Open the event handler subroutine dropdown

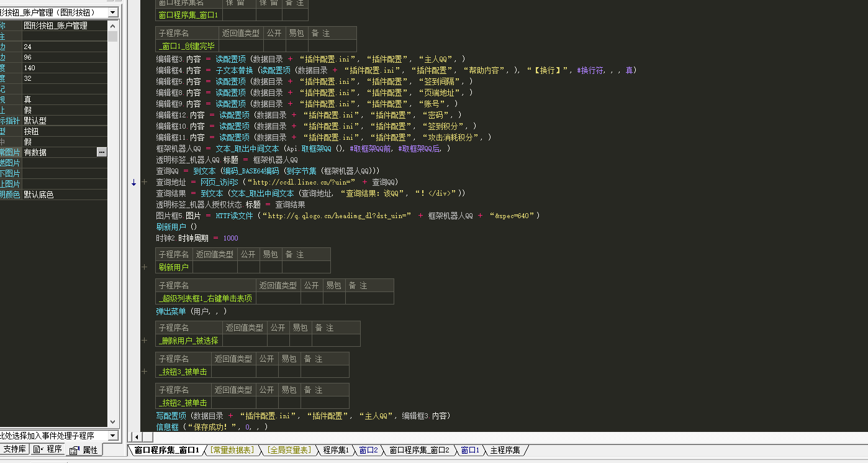pyautogui.click(x=112, y=436)
